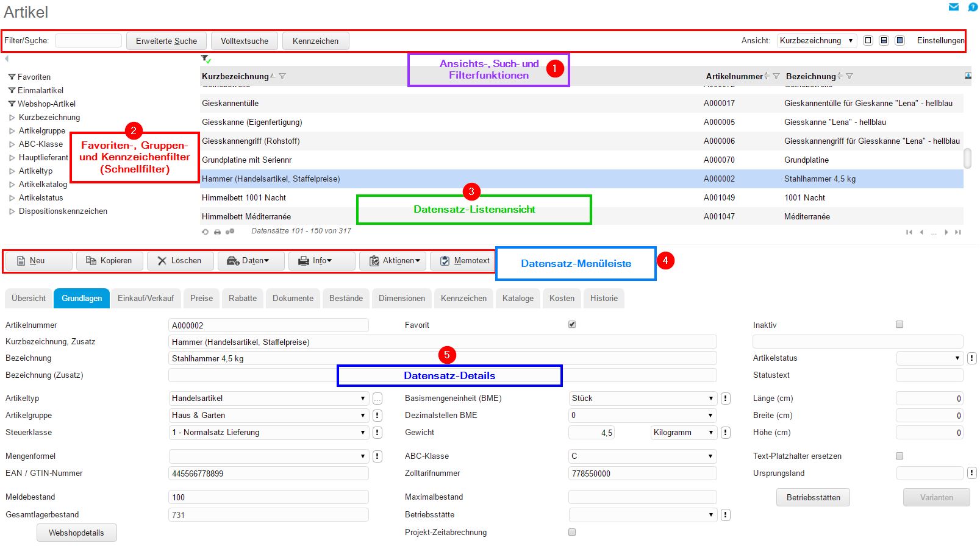Click the Webshopdetails button
This screenshot has height=546, width=980.
pos(76,533)
